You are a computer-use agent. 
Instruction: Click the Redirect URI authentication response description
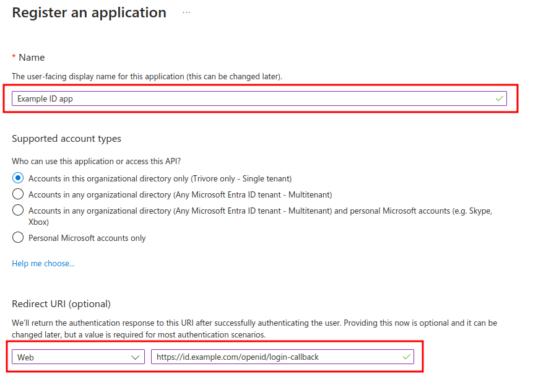[254, 329]
